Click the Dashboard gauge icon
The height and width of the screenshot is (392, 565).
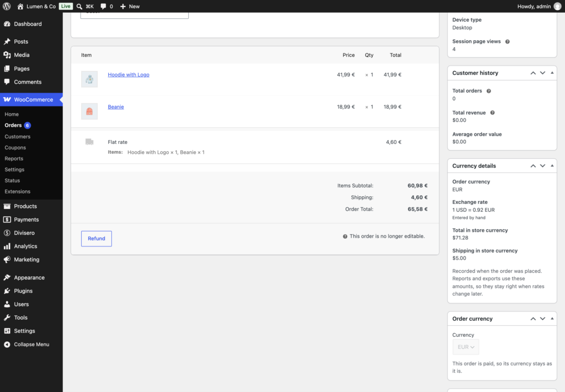click(7, 24)
